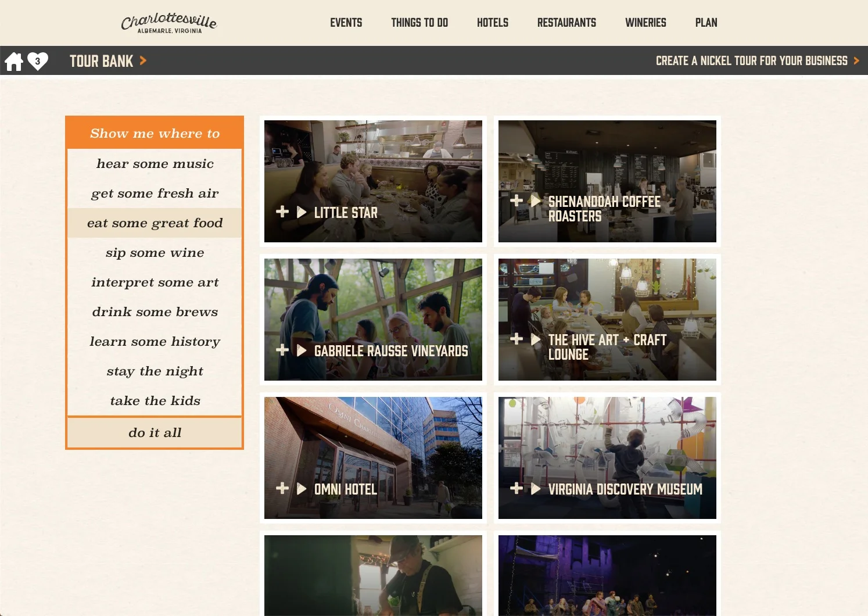Select 'hear some music' filter
Viewport: 868px width, 616px height.
pos(155,164)
